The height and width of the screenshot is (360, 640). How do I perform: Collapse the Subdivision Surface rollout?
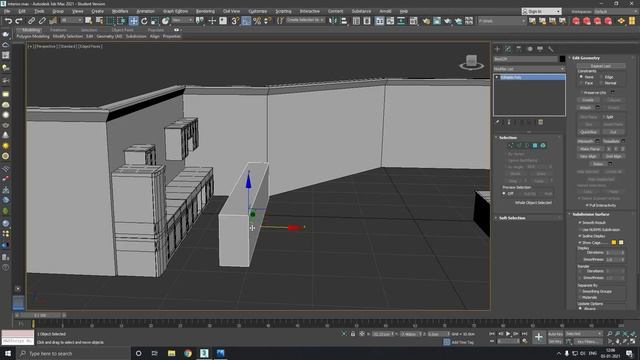point(590,214)
